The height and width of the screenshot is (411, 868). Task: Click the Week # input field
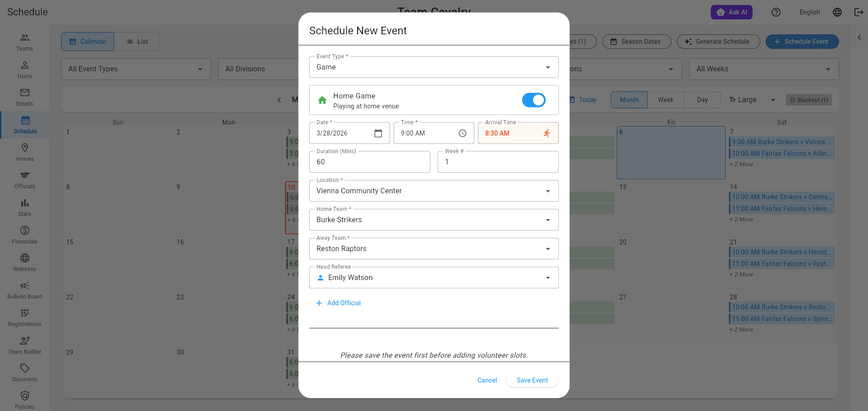498,162
